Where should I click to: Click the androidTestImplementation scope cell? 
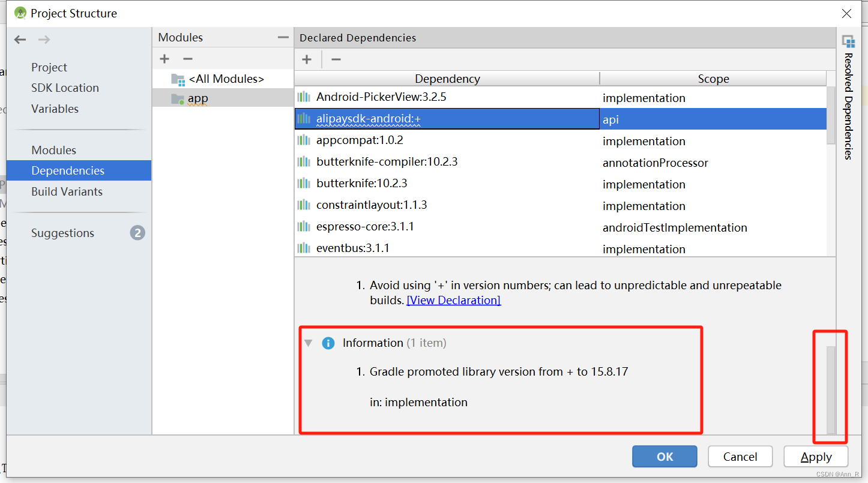713,227
